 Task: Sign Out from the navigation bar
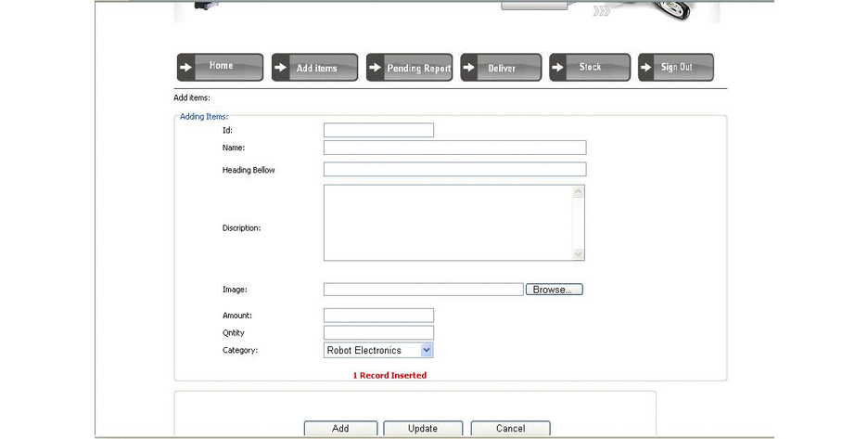(676, 67)
